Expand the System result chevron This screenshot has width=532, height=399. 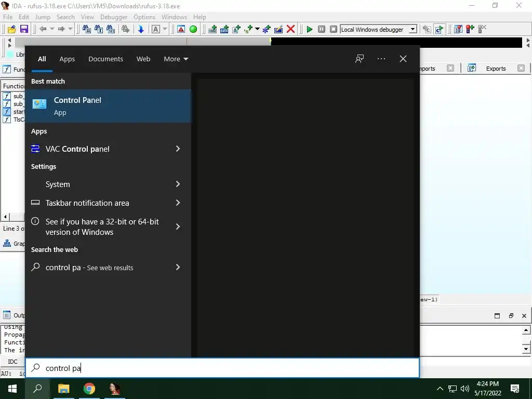(178, 184)
